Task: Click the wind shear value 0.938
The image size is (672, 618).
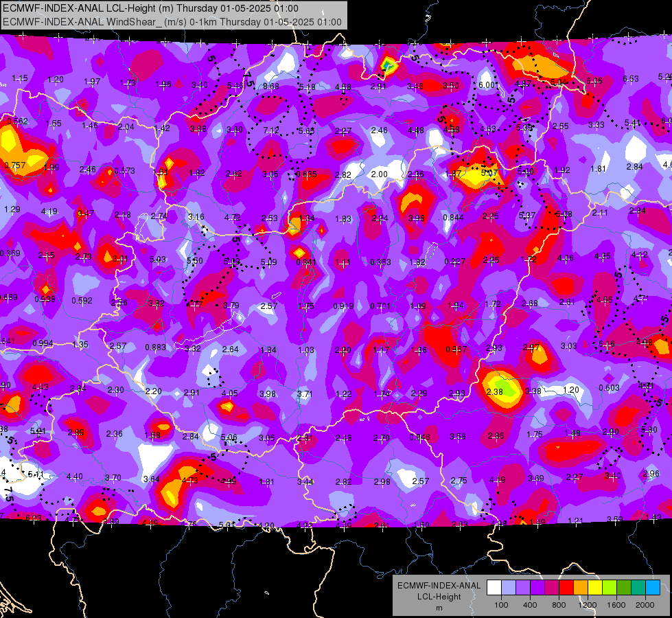Action: [x=45, y=299]
